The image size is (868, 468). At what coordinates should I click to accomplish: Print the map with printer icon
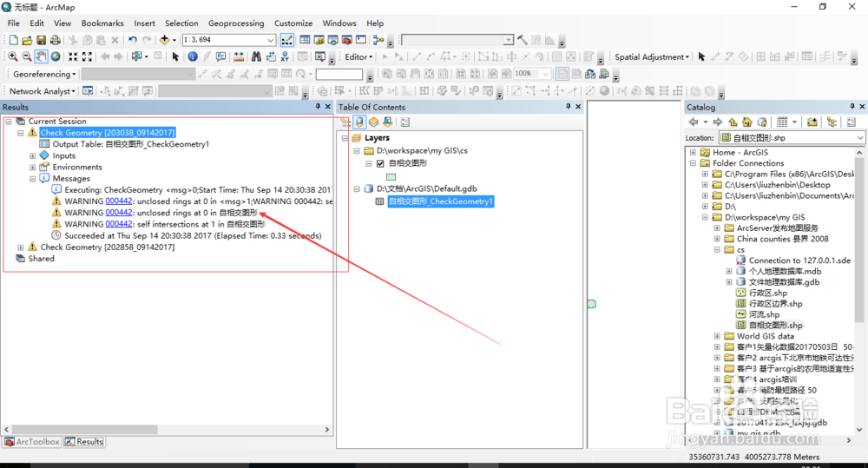pyautogui.click(x=56, y=40)
